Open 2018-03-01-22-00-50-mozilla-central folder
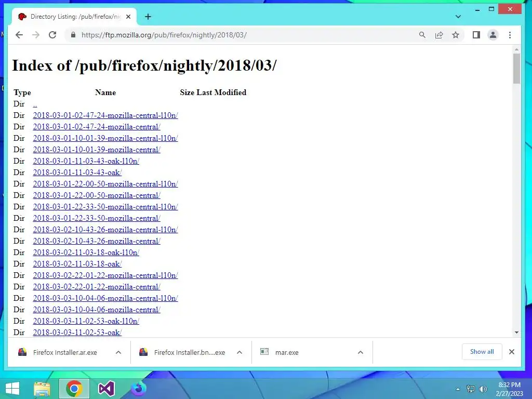Screen dimensions: 532x399 tap(97, 195)
